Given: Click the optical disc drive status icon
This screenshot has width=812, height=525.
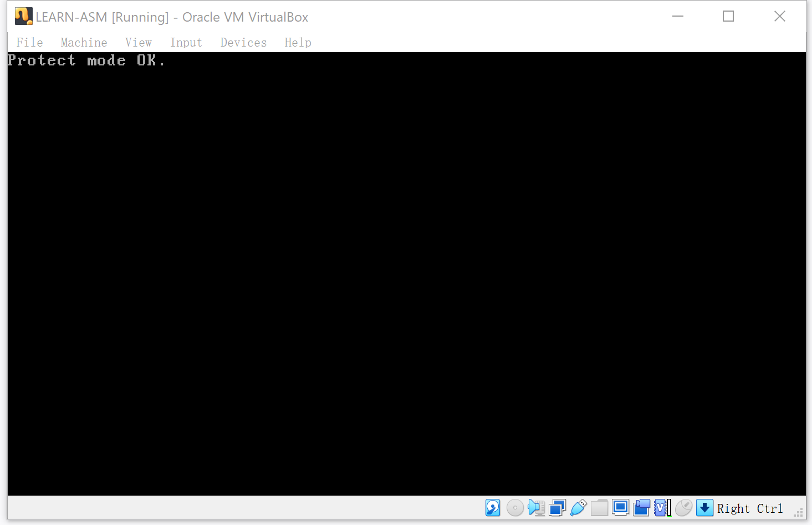Looking at the screenshot, I should (x=515, y=508).
